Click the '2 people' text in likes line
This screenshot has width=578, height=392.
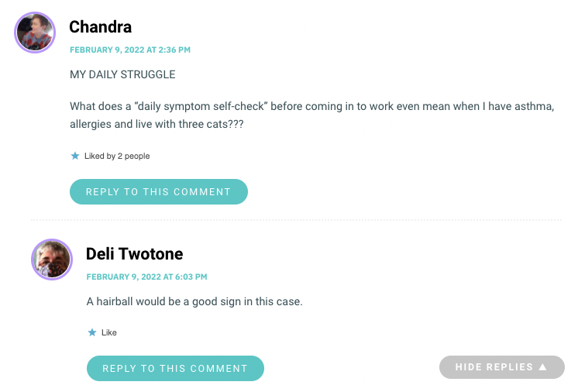click(133, 156)
